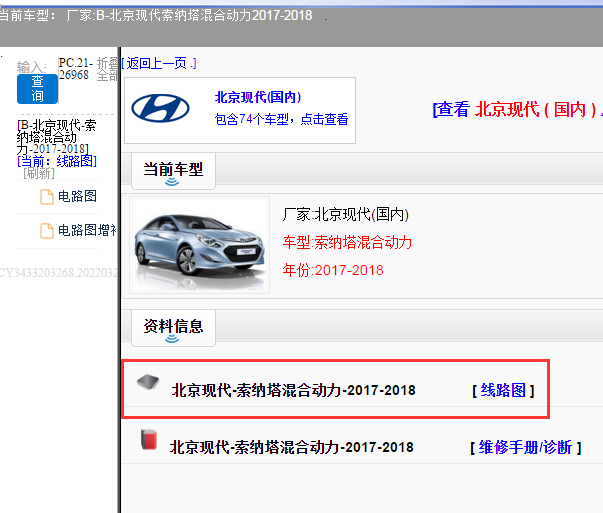Click the Hyundai logo icon
Image resolution: width=603 pixels, height=513 pixels.
[x=160, y=108]
